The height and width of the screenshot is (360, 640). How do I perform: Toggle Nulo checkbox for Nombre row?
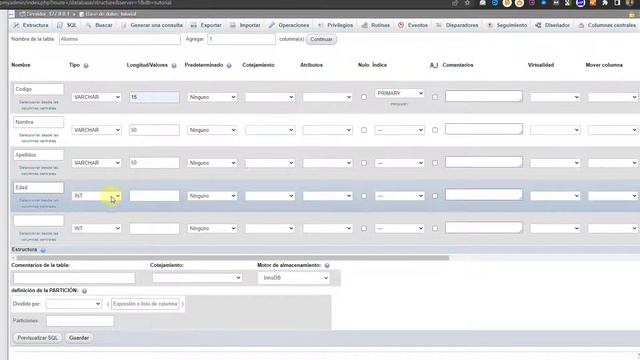(x=364, y=130)
